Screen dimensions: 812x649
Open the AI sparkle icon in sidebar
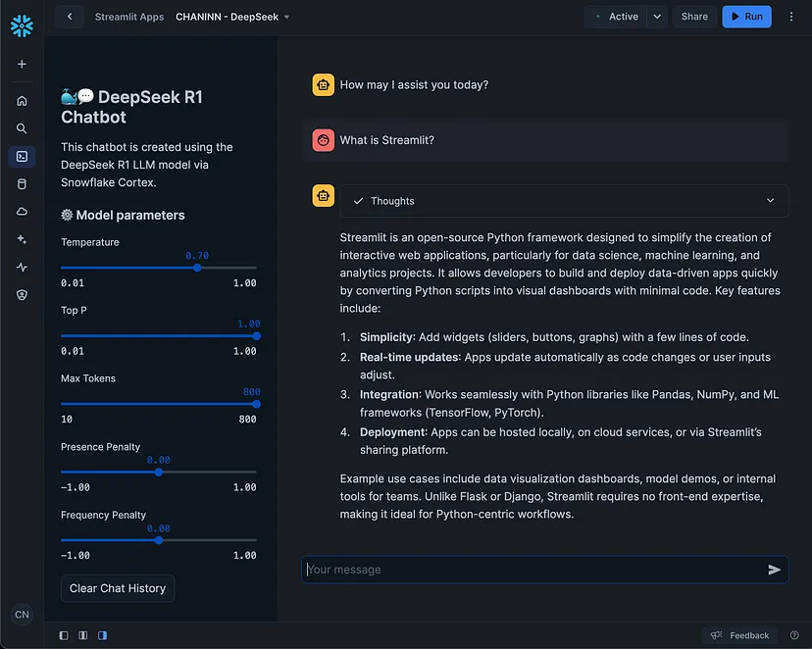pos(22,239)
